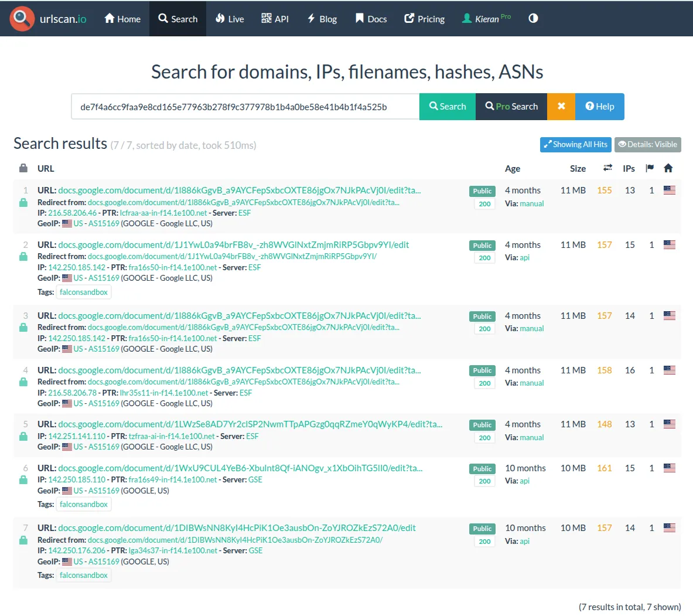Click the Age column header
This screenshot has width=693, height=616.
pos(512,168)
